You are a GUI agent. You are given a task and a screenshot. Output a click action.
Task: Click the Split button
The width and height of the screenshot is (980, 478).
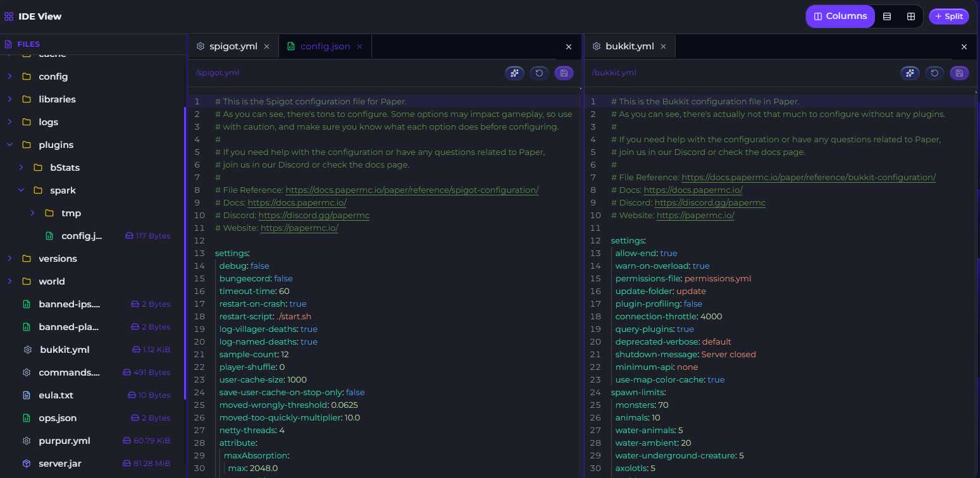(x=948, y=16)
